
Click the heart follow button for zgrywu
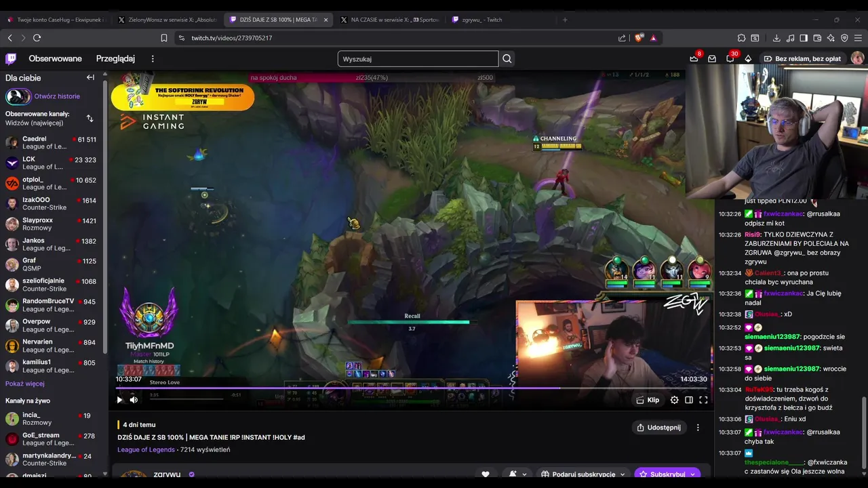tap(486, 474)
